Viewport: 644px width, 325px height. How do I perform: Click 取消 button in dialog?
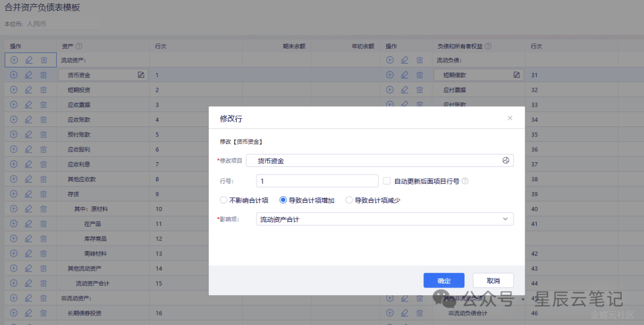(493, 281)
